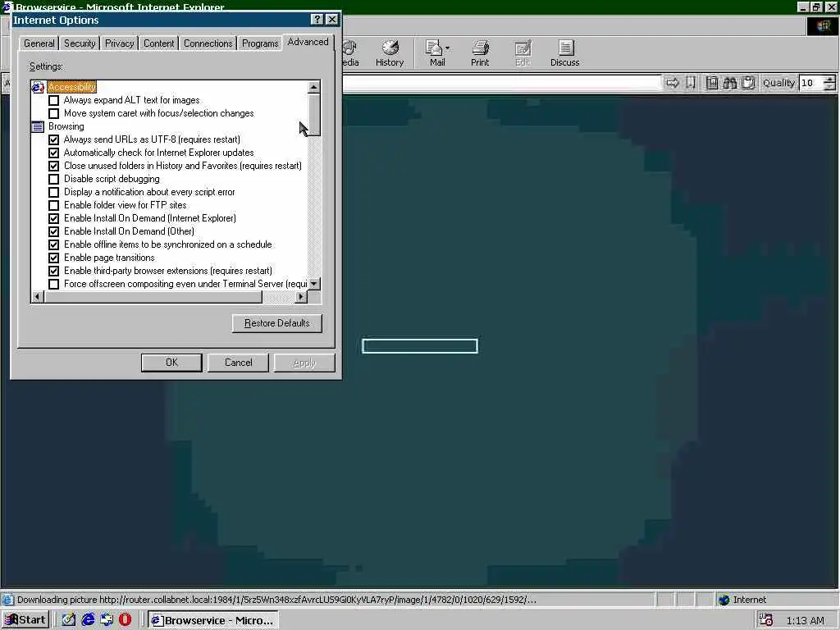Disable Enable page transitions option
The image size is (840, 630).
[x=53, y=258]
